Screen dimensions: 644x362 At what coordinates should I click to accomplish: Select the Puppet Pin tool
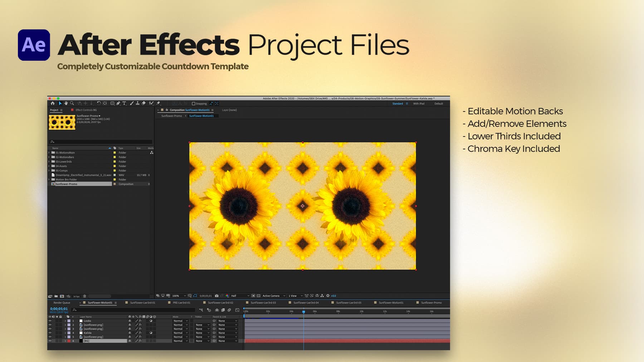click(x=158, y=103)
